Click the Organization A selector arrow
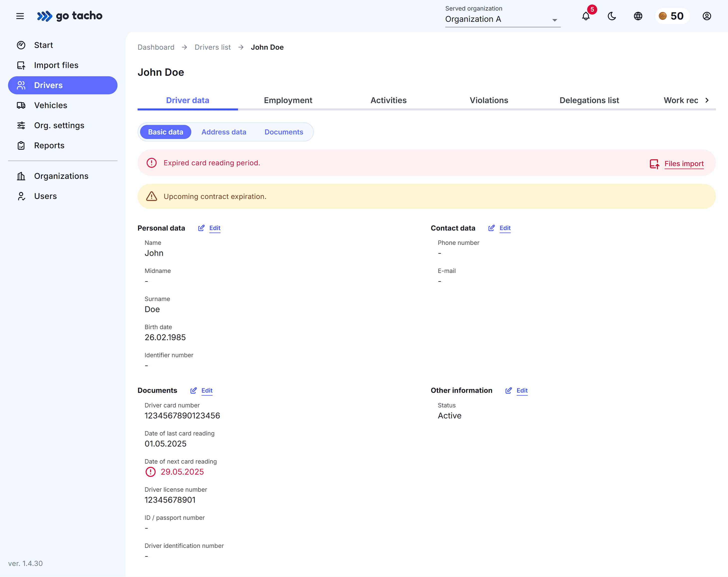This screenshot has width=728, height=577. click(x=554, y=20)
